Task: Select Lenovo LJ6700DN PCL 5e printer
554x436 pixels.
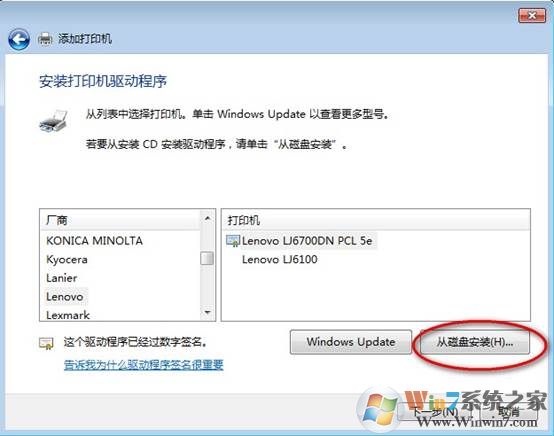Action: [307, 241]
